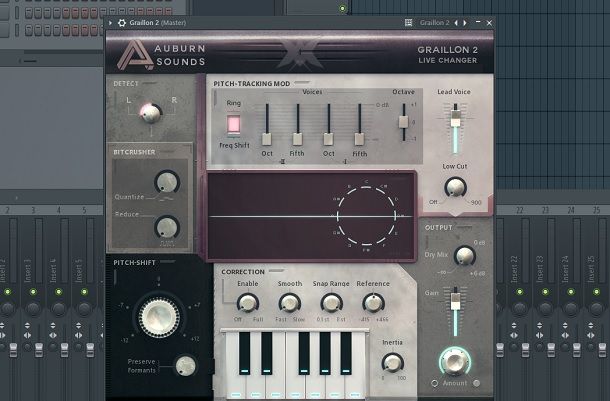Click the first Oct voice slider
The height and width of the screenshot is (401, 610).
click(x=266, y=139)
